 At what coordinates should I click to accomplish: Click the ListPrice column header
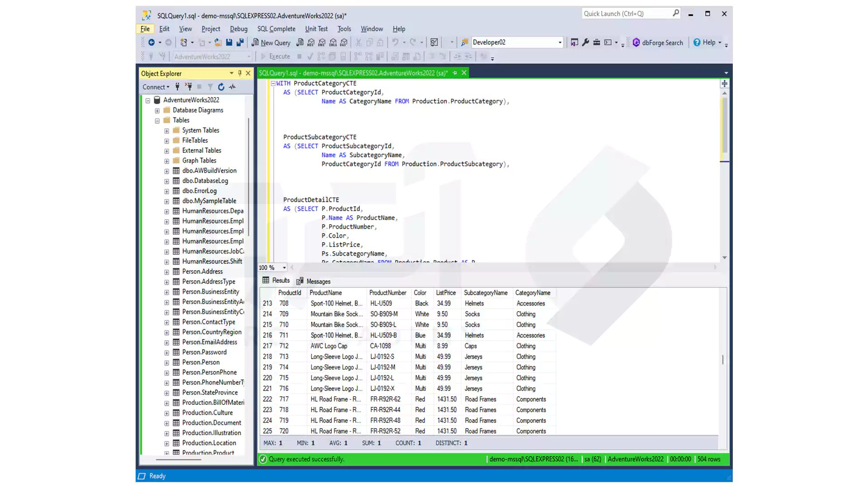pos(448,293)
